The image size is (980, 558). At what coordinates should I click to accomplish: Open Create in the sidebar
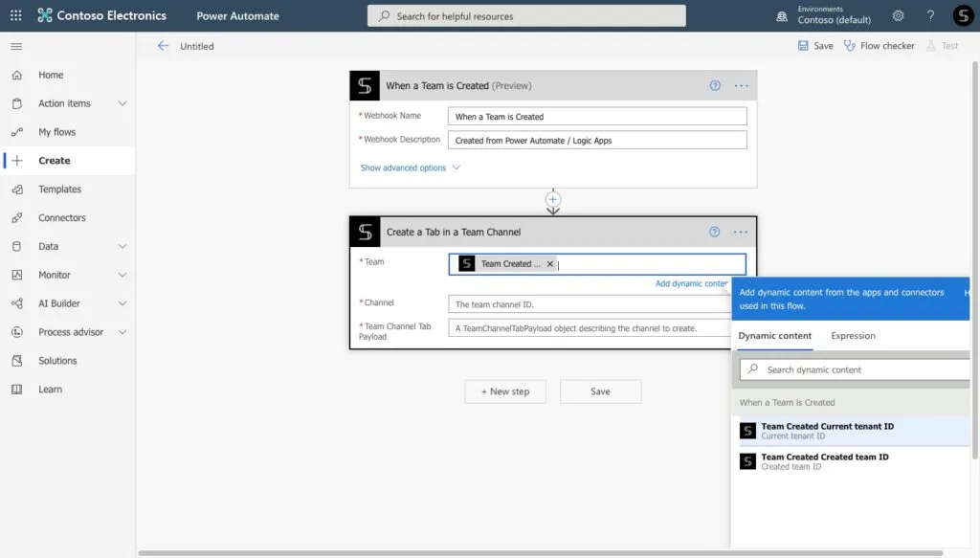click(68, 161)
